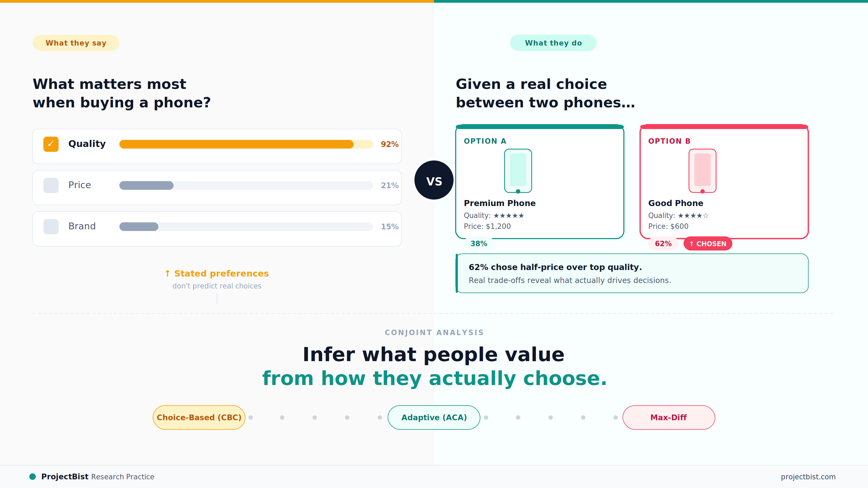The image size is (868, 488).
Task: Open the projectbist.com link
Action: pos(808,477)
